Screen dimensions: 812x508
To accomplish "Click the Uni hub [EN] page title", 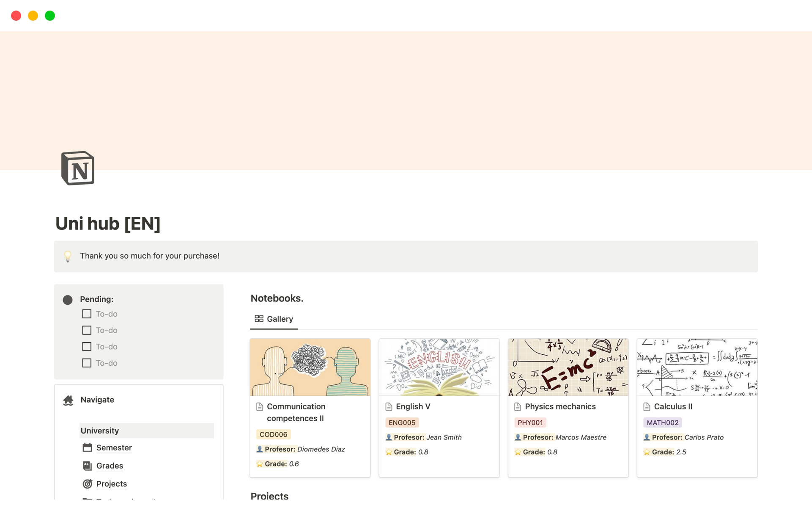I will pos(108,224).
